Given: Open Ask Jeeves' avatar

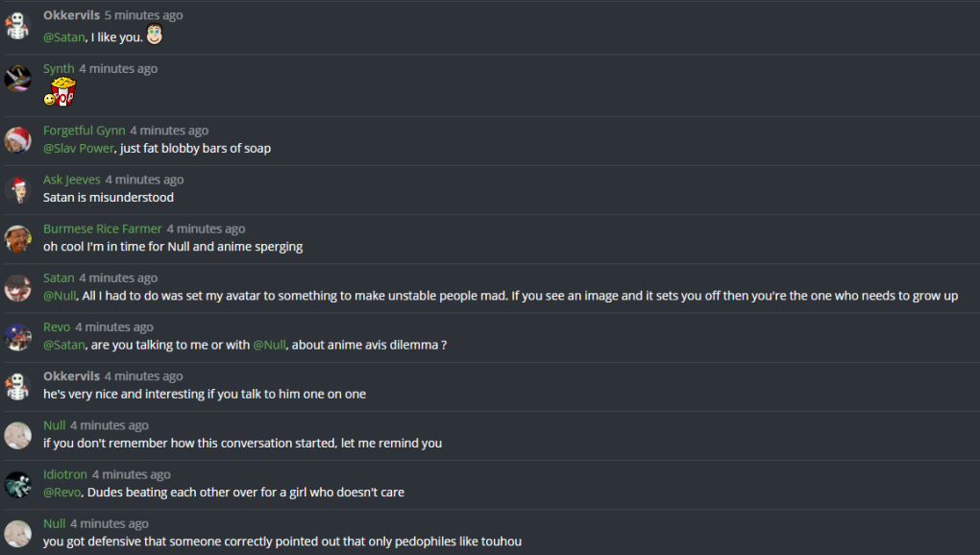Looking at the screenshot, I should tap(17, 188).
